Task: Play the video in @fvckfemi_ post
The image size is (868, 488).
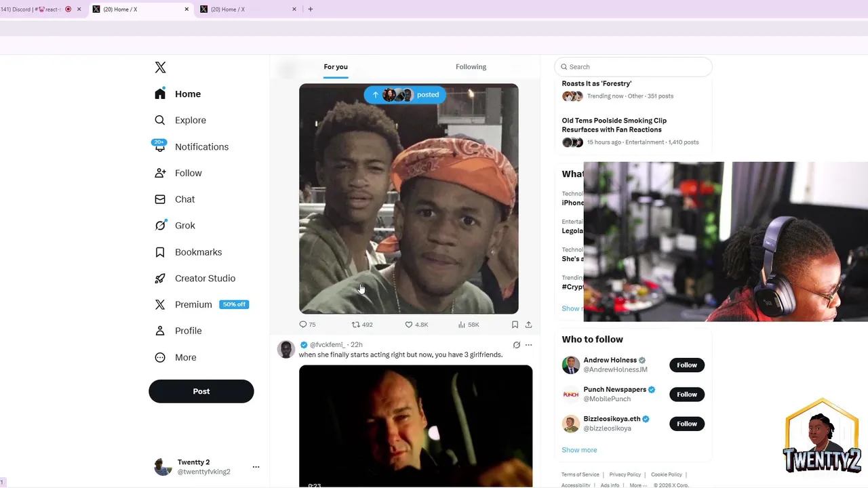Action: [416, 426]
